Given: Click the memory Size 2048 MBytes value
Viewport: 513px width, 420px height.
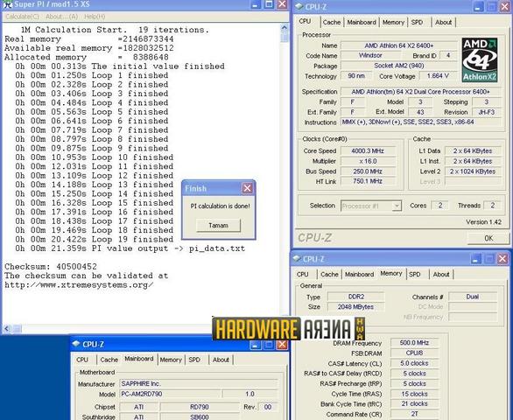Looking at the screenshot, I should [x=356, y=307].
